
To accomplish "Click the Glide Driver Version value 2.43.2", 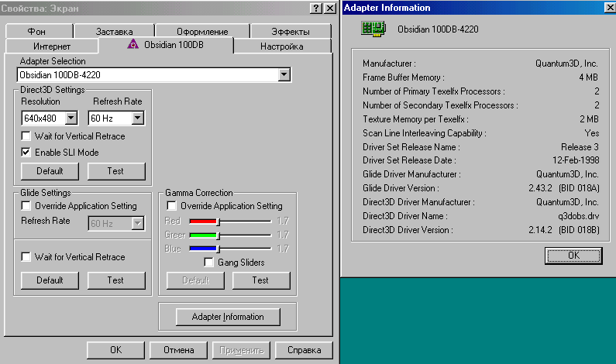I will pos(540,188).
